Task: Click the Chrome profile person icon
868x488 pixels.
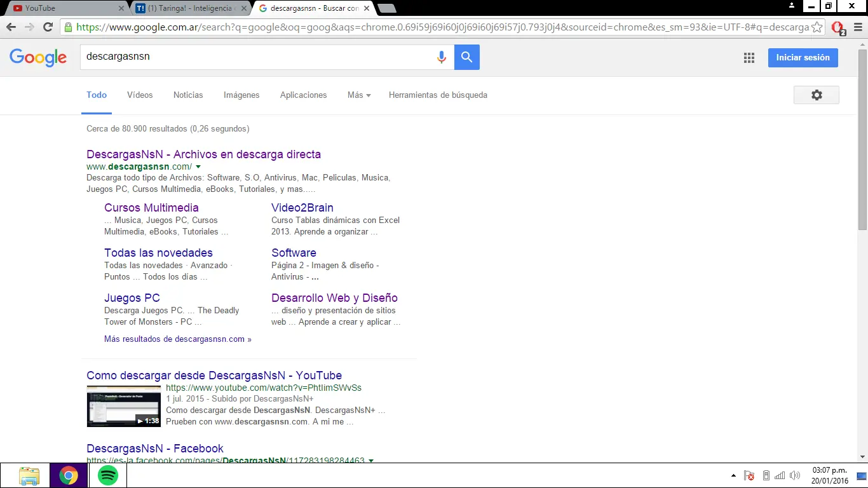Action: point(792,6)
